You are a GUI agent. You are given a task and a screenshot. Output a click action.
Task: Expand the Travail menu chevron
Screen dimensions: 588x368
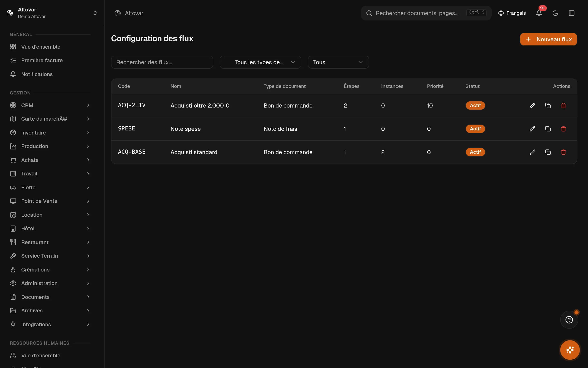tap(88, 174)
